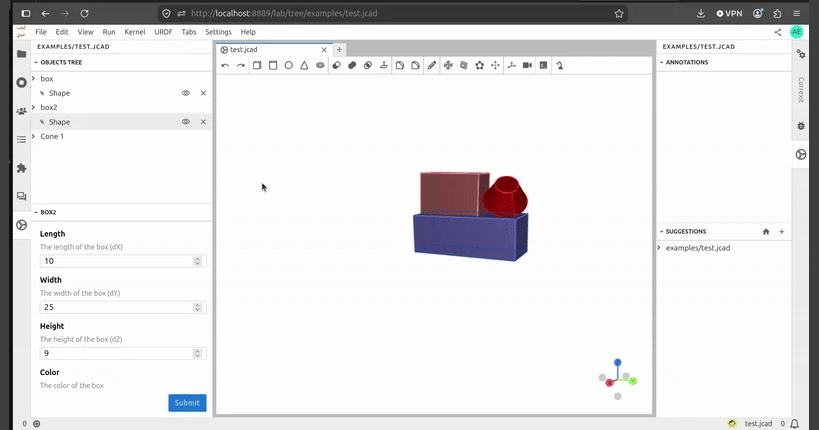The width and height of the screenshot is (819, 430).
Task: Submit the box2 properties
Action: (187, 403)
